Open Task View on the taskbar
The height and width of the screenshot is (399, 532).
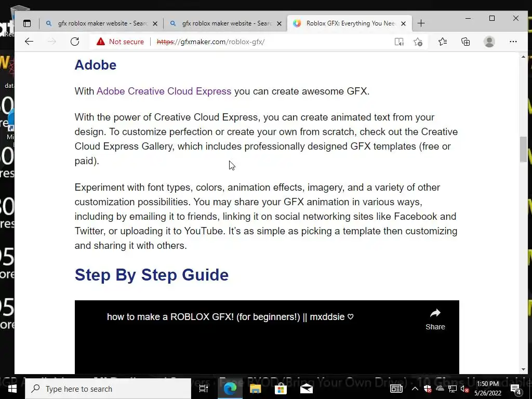click(203, 389)
